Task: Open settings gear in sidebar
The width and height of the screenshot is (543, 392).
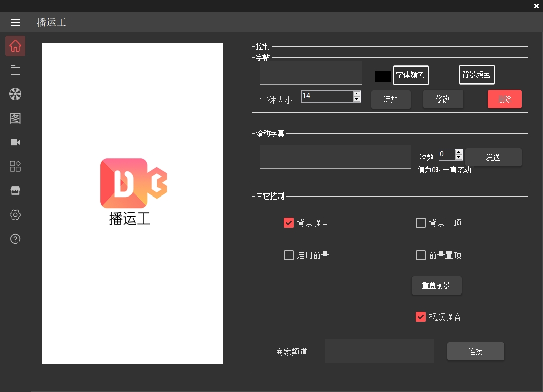Action: (15, 215)
